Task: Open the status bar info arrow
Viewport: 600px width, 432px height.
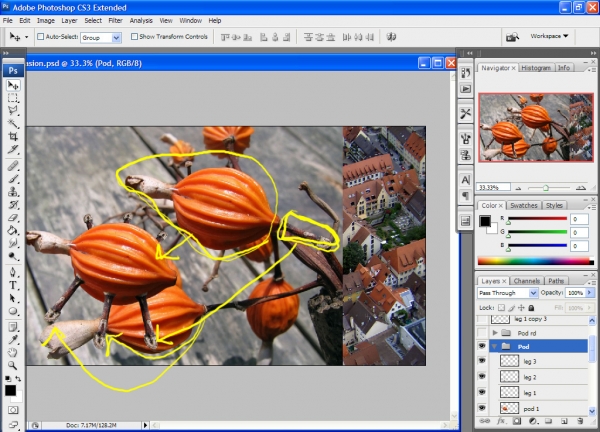Action: point(145,425)
